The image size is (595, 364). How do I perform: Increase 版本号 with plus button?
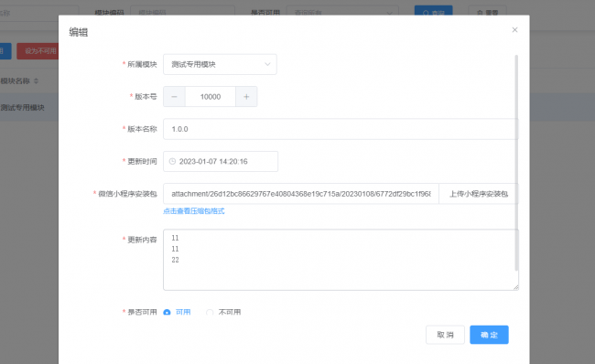point(246,97)
